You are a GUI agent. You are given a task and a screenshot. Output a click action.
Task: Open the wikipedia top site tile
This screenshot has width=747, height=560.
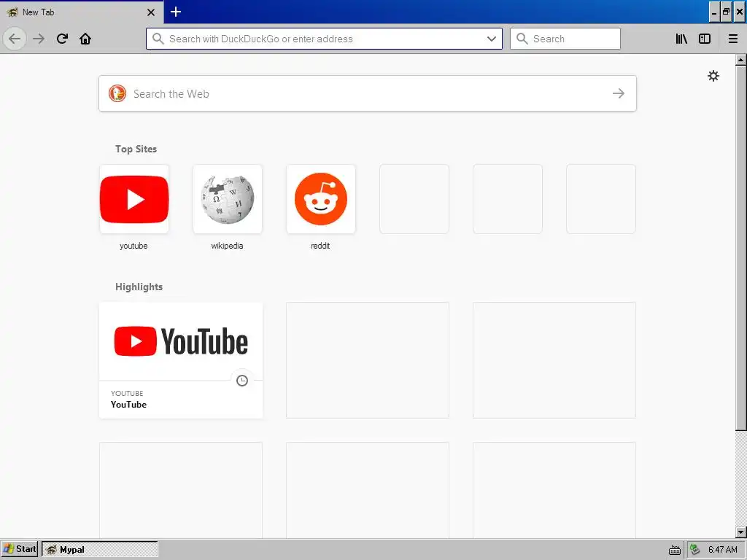(228, 199)
